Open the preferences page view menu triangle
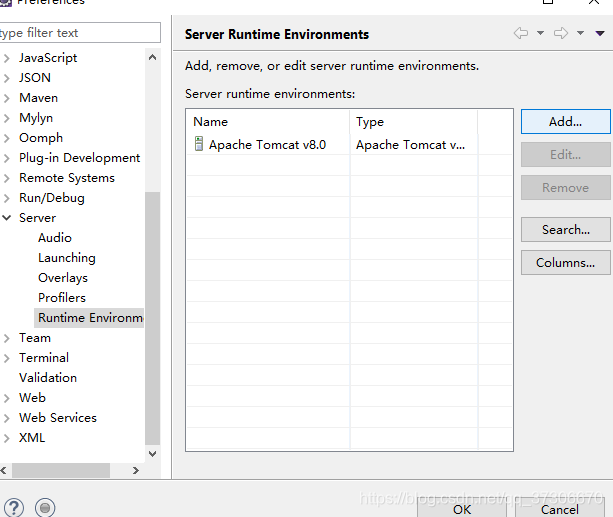 (x=600, y=33)
